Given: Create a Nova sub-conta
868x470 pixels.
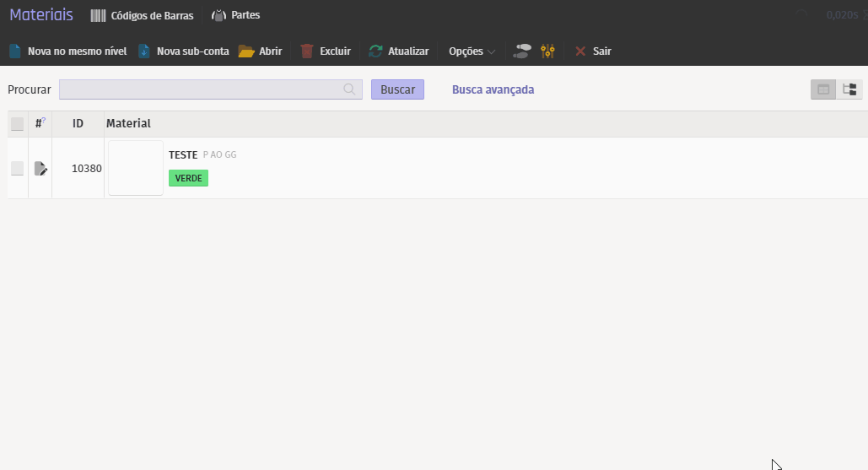Looking at the screenshot, I should (x=183, y=51).
